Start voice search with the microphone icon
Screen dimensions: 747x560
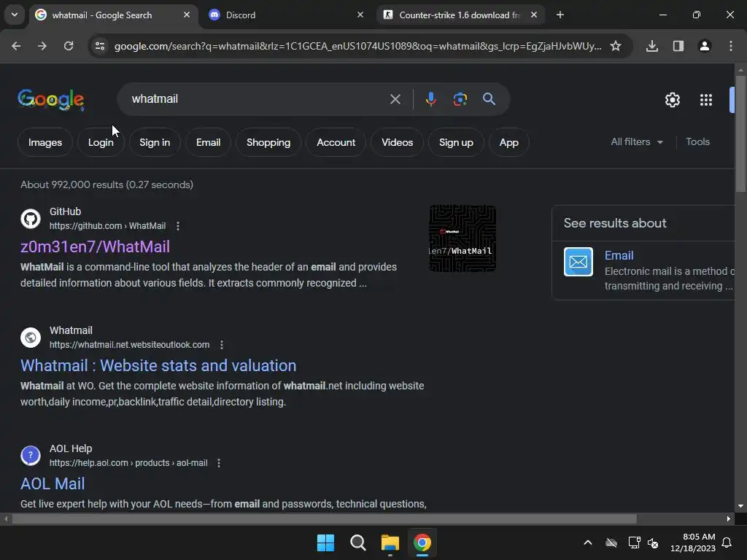point(430,99)
